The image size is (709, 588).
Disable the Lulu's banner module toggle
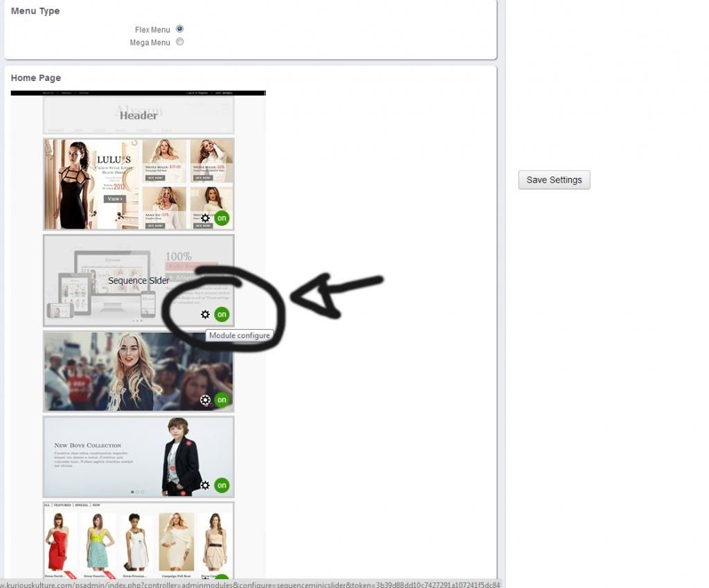pos(222,218)
